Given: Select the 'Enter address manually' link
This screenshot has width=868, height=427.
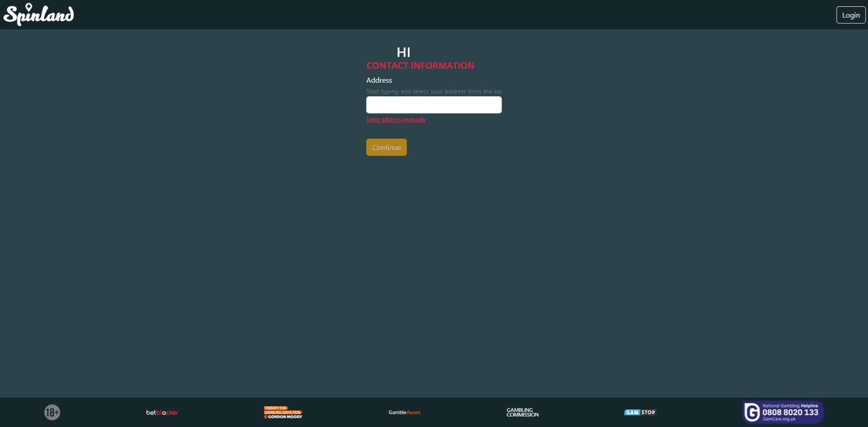Looking at the screenshot, I should [396, 120].
